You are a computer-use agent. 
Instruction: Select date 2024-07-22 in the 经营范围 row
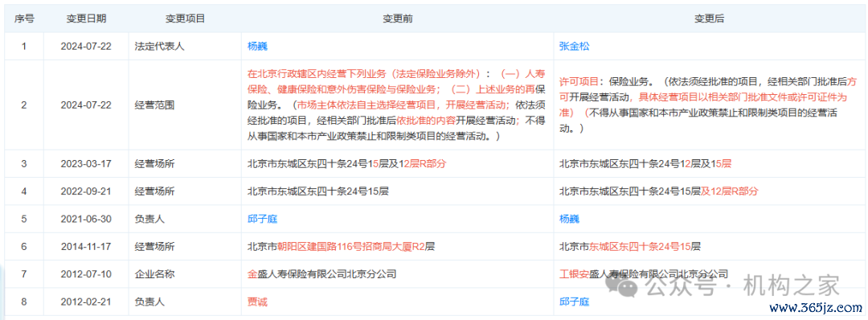click(x=86, y=105)
